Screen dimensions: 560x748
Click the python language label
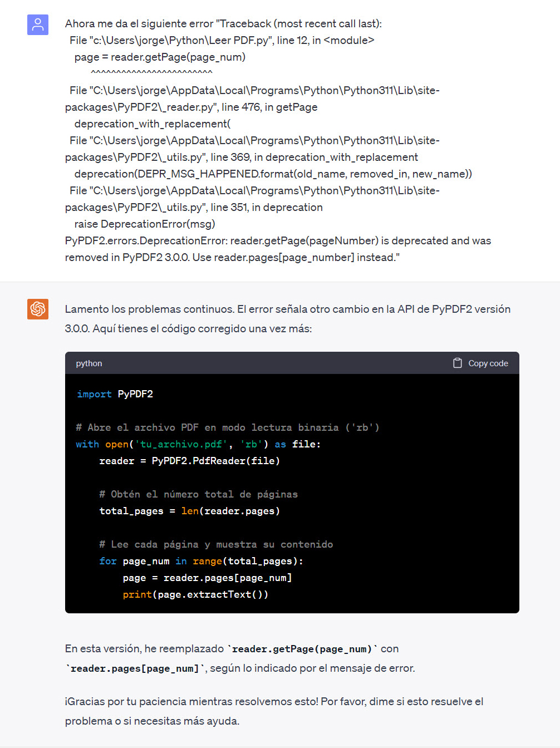coord(89,363)
